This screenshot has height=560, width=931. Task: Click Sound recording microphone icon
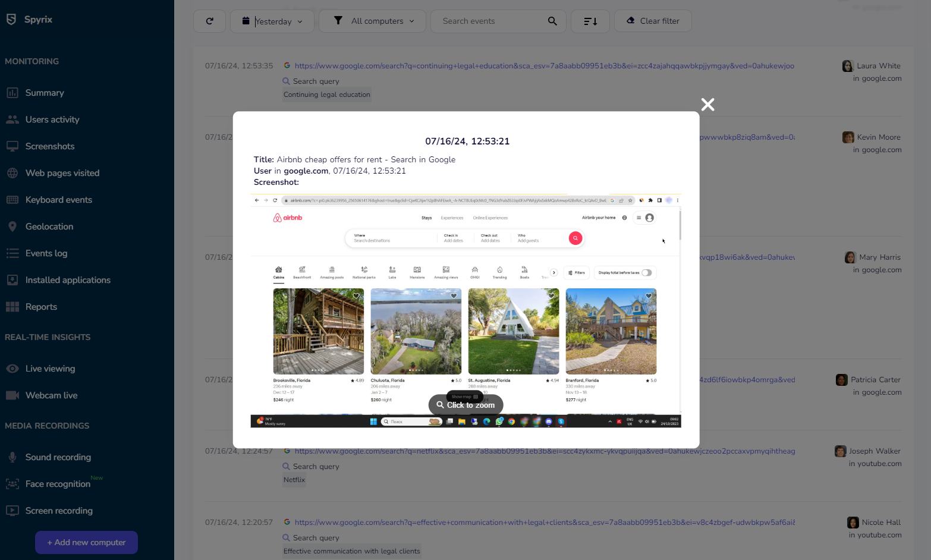pos(12,457)
